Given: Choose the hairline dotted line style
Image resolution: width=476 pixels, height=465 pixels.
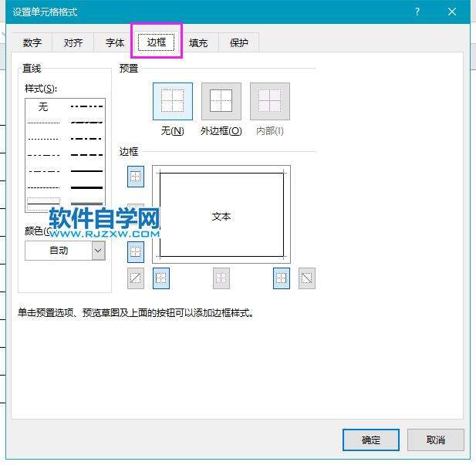Looking at the screenshot, I should point(43,123).
